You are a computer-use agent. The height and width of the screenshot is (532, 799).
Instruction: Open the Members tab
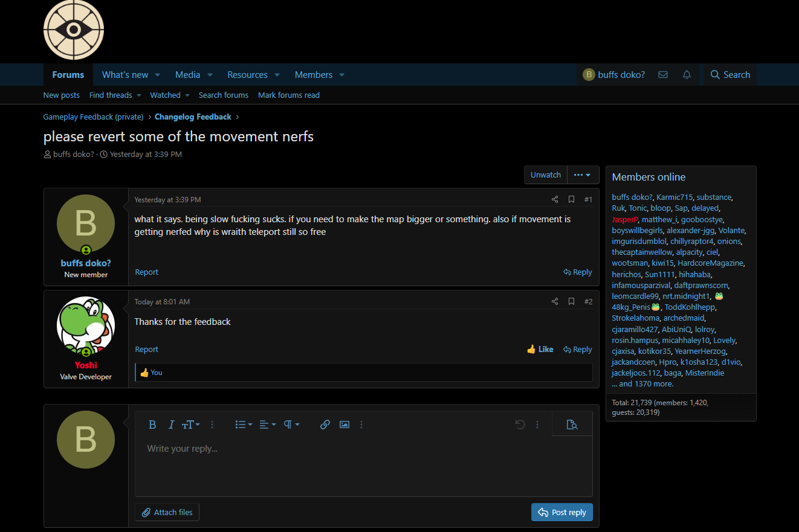click(x=314, y=75)
